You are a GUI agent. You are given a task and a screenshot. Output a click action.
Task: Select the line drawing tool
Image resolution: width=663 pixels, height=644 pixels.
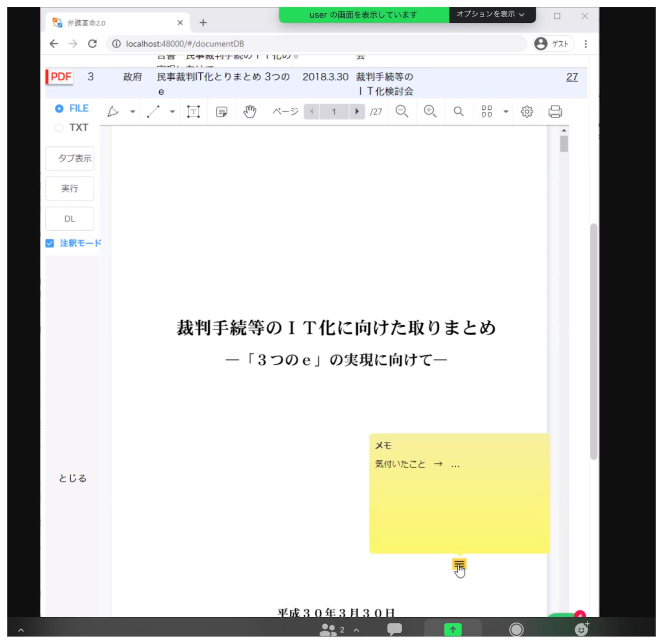(153, 112)
